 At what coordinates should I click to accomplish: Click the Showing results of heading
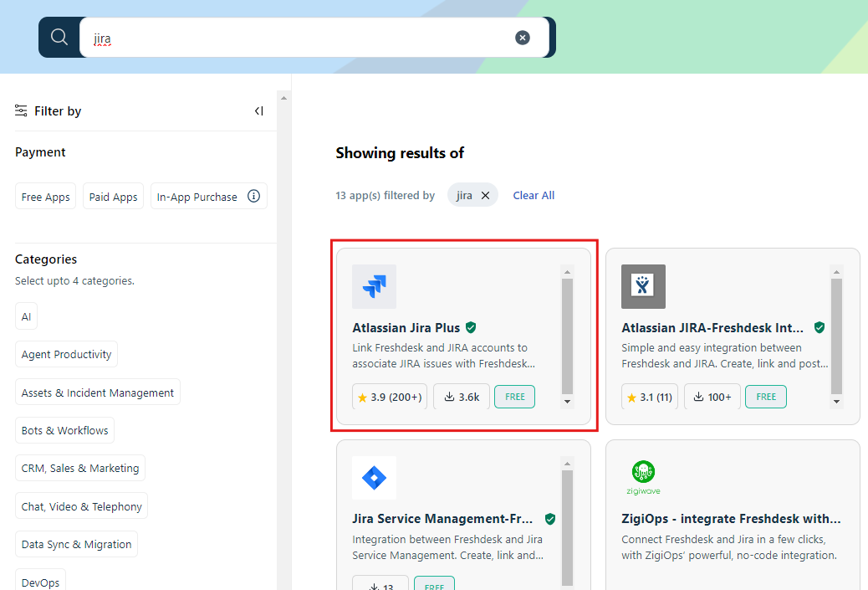(400, 153)
